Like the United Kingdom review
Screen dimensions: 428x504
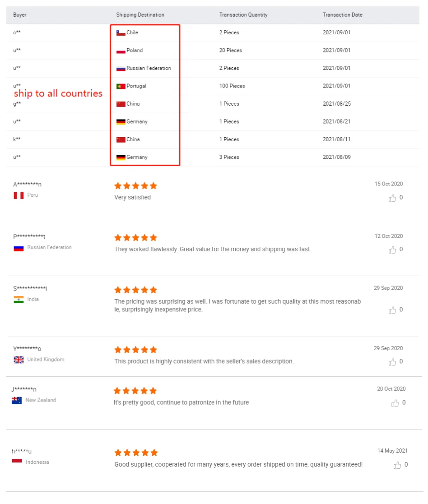[392, 362]
